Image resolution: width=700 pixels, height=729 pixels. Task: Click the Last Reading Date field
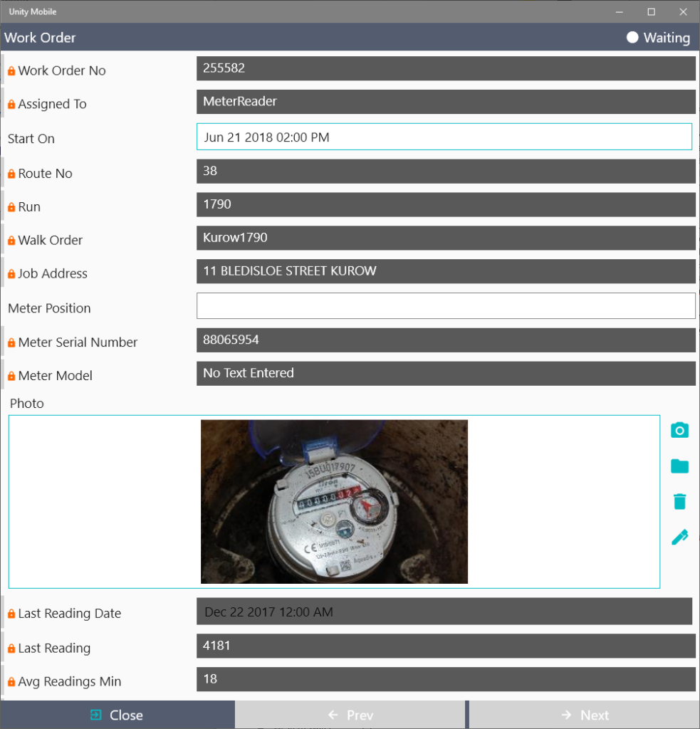click(444, 612)
